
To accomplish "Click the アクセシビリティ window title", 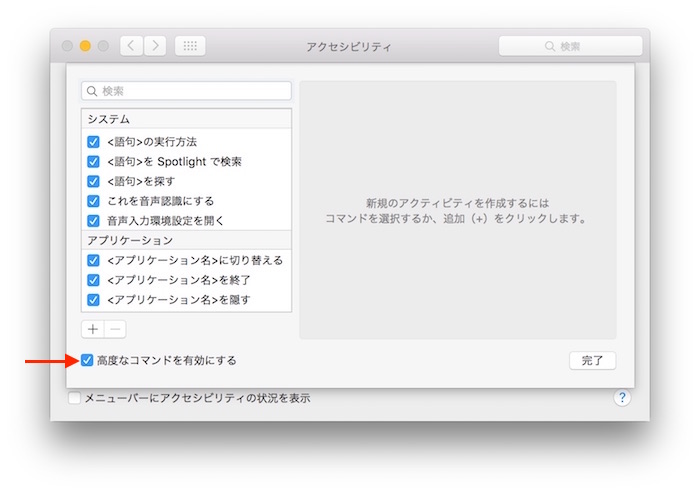I will tap(349, 46).
